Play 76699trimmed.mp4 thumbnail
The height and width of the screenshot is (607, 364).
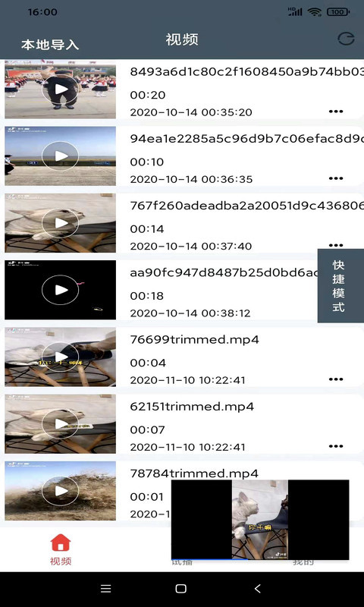(61, 357)
